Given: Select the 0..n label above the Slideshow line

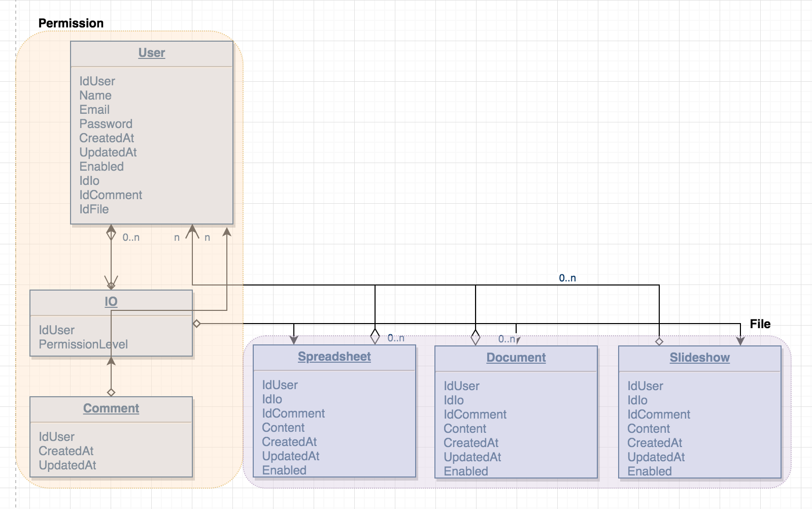Looking at the screenshot, I should click(567, 278).
